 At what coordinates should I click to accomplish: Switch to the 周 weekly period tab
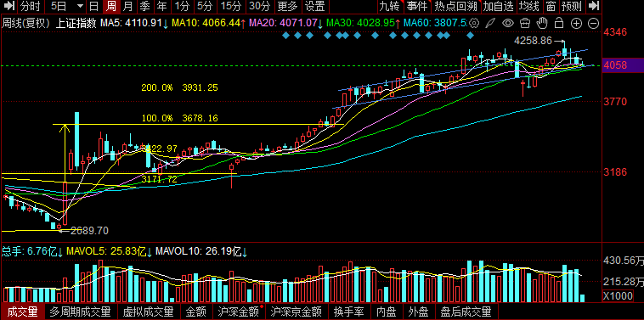(111, 6)
